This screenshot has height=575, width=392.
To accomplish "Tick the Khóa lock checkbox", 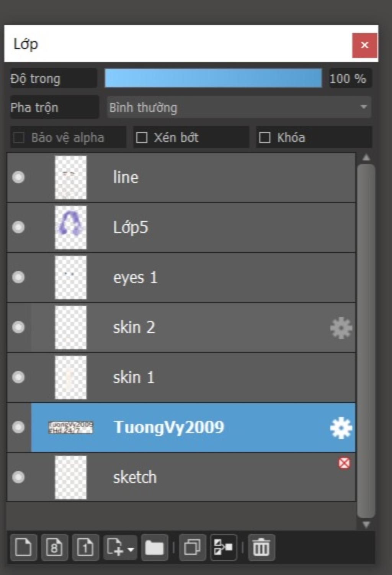I will point(265,137).
